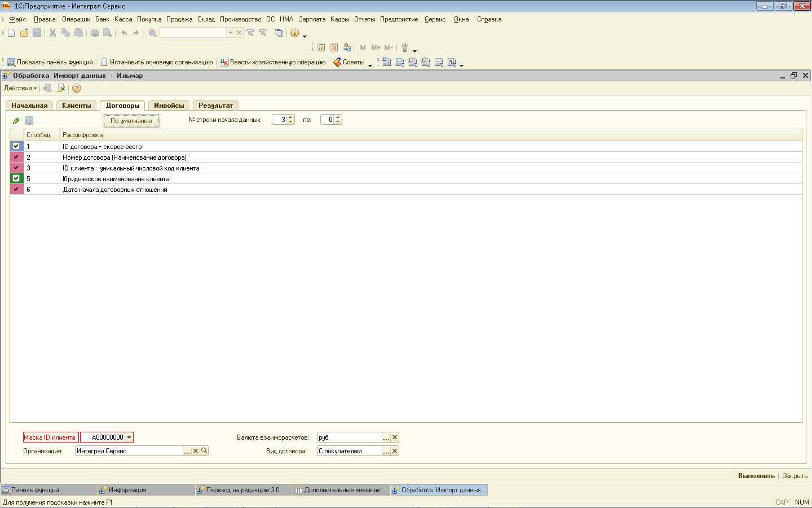Screen dimensions: 812x508
Task: Click the yellow help question mark icon
Action: 77,88
